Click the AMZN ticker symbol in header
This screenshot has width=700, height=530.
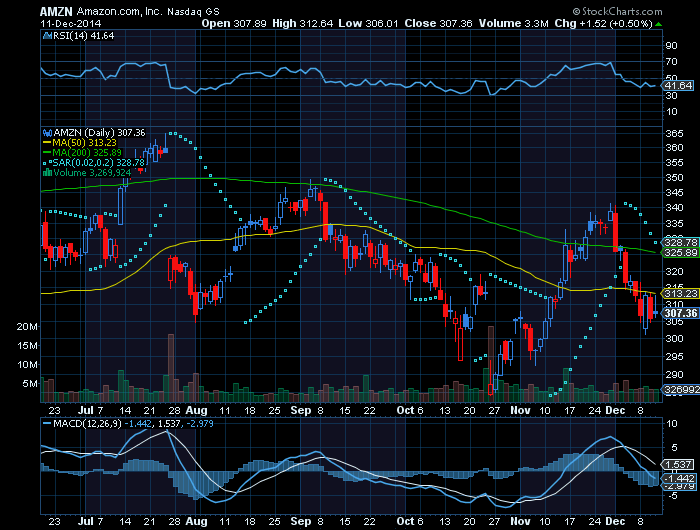(56, 12)
